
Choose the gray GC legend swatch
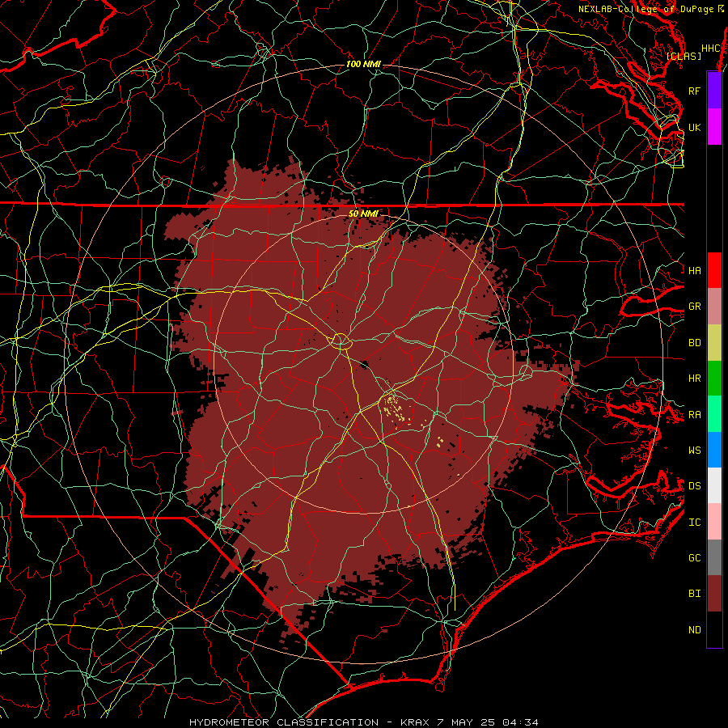tap(714, 557)
